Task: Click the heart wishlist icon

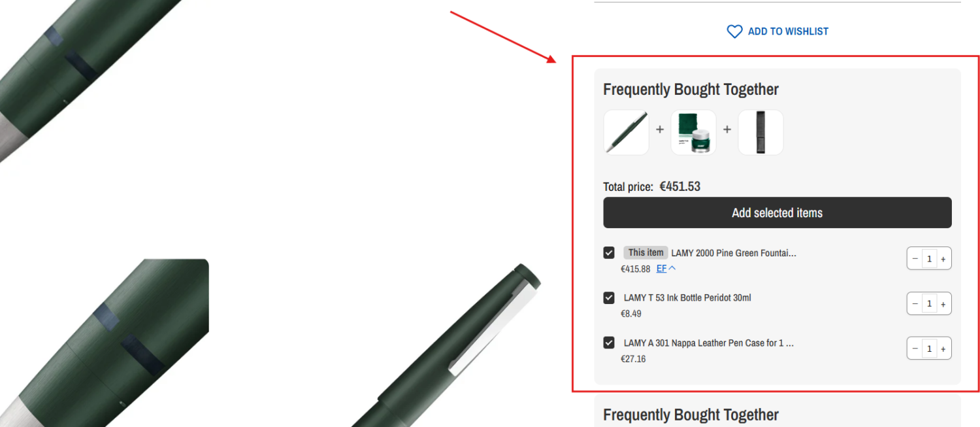Action: coord(734,31)
